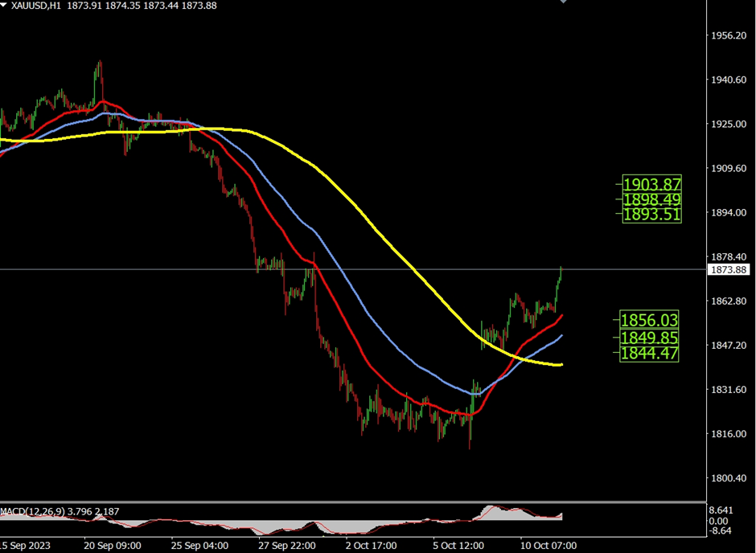Click the current price tag 1873.88
Screen dimensions: 756x553
click(x=728, y=270)
